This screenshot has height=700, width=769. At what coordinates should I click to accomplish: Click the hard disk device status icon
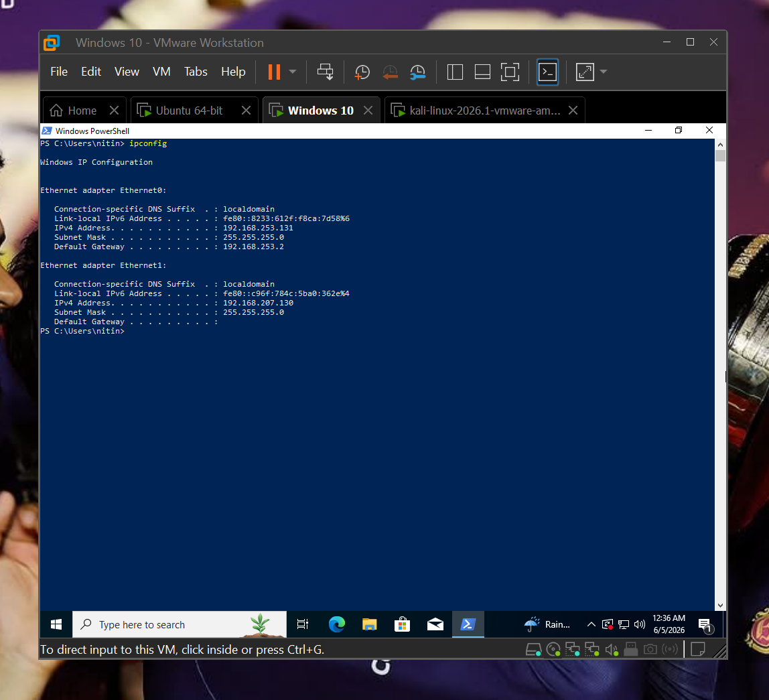[x=534, y=650]
